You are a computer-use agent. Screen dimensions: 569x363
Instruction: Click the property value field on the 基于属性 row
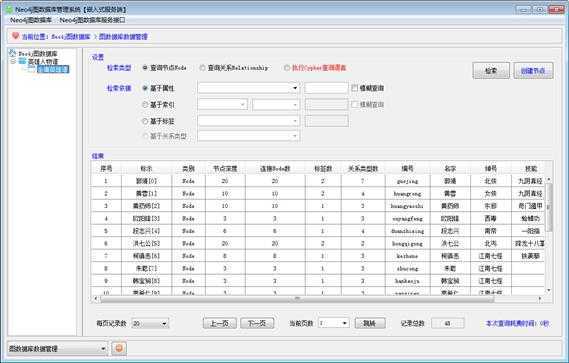pos(326,88)
